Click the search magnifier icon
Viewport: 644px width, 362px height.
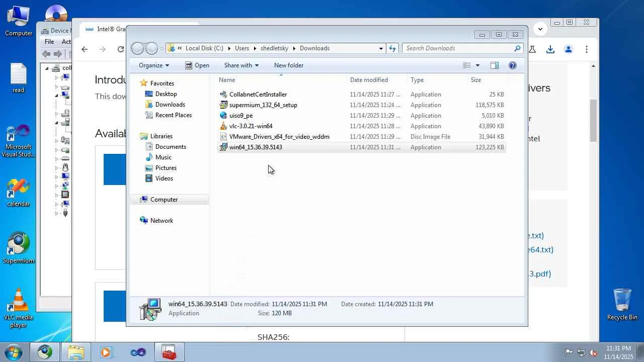pos(517,48)
